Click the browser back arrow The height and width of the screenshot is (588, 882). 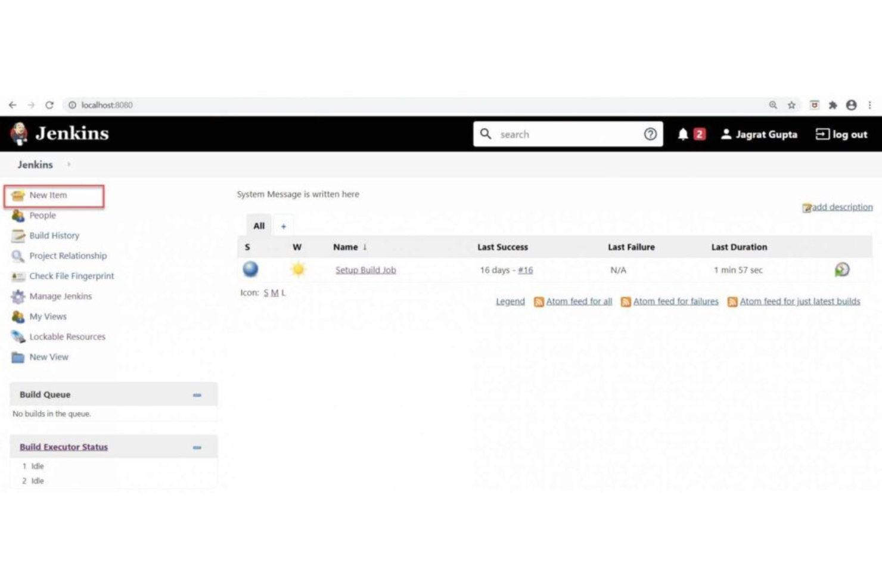(13, 105)
